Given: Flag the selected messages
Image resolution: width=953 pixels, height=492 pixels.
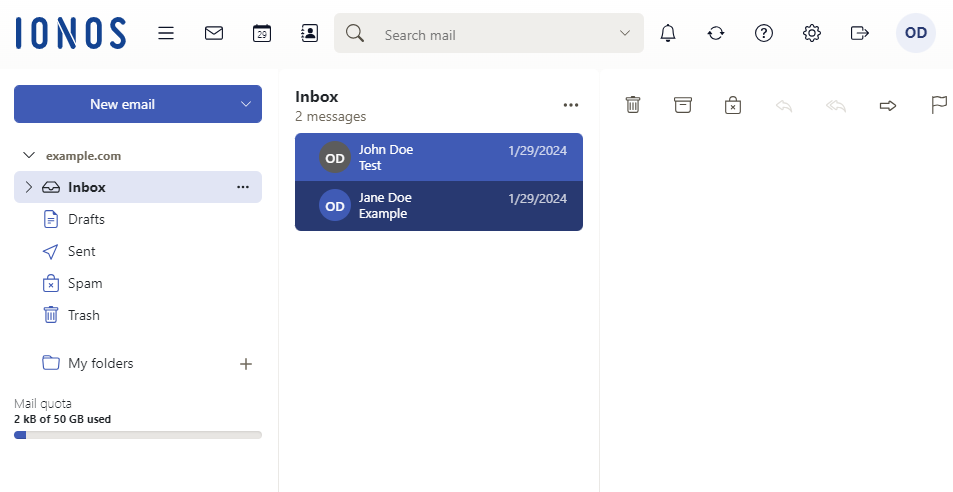Looking at the screenshot, I should point(939,105).
